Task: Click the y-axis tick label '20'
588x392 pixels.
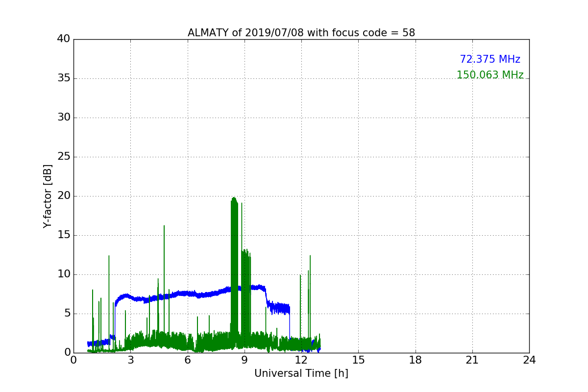Action: (64, 196)
